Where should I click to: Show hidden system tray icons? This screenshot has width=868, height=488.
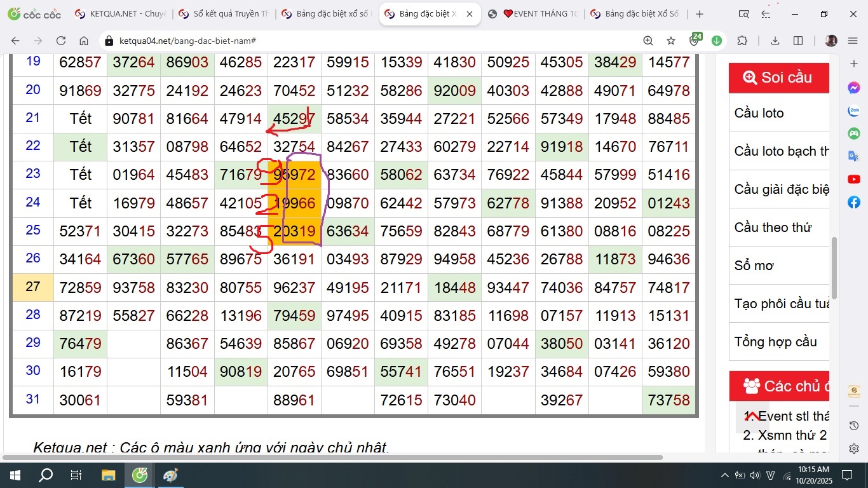[x=724, y=475]
